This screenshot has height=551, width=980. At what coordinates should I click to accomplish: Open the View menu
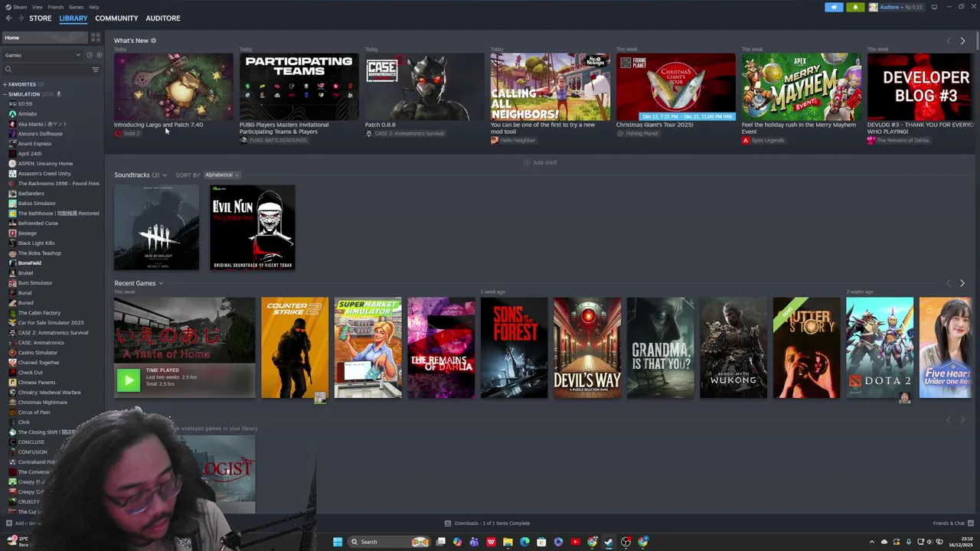coord(37,7)
